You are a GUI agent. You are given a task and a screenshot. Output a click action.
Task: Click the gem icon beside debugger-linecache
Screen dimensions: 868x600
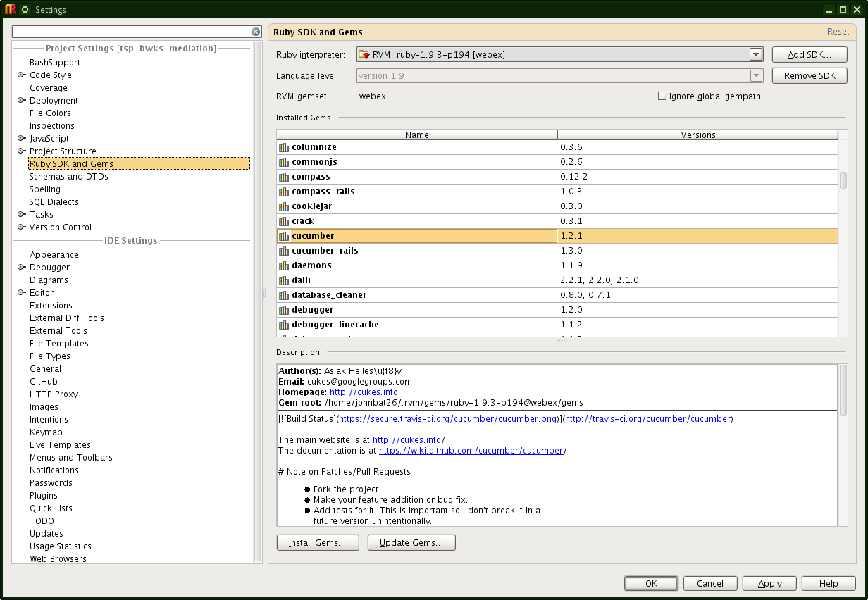(284, 325)
